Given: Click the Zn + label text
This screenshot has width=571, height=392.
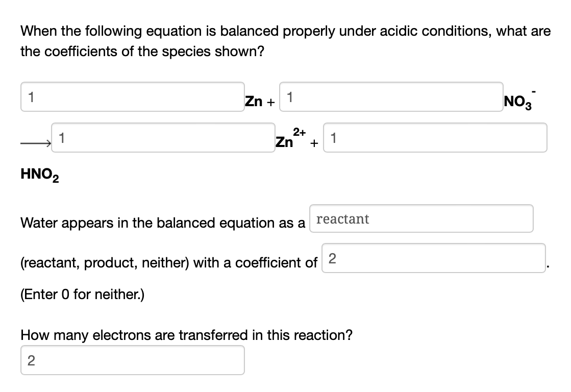Looking at the screenshot, I should (x=259, y=101).
